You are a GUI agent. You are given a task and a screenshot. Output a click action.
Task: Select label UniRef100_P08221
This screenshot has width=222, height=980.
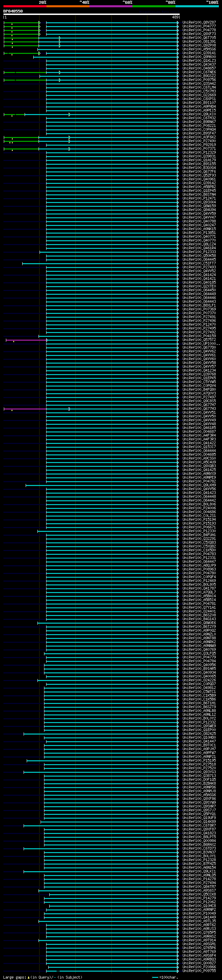click(x=199, y=125)
